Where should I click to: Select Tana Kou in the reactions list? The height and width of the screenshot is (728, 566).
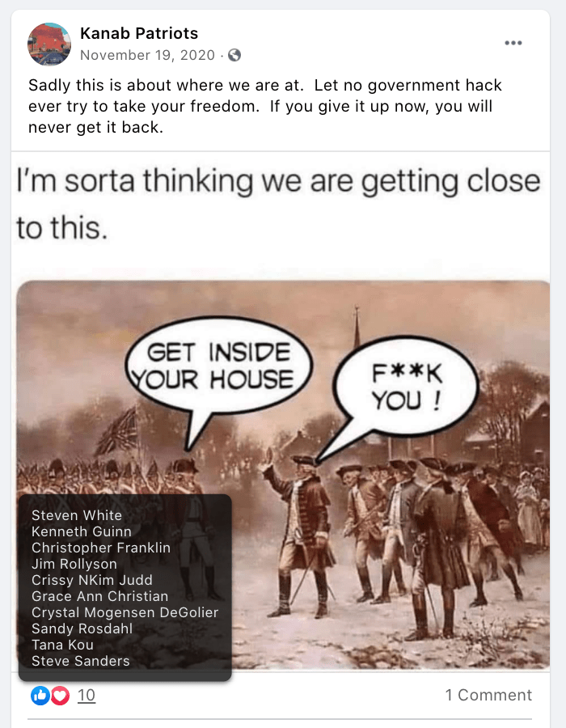62,645
